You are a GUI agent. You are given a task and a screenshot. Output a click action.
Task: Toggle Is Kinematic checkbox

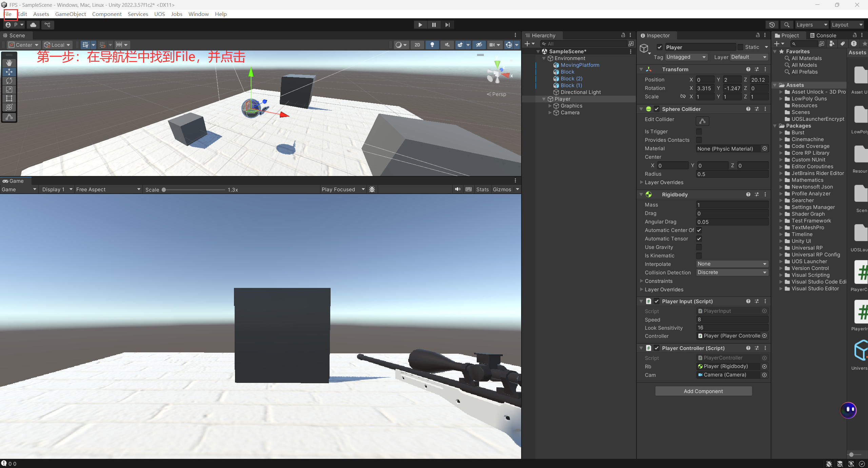[699, 256]
